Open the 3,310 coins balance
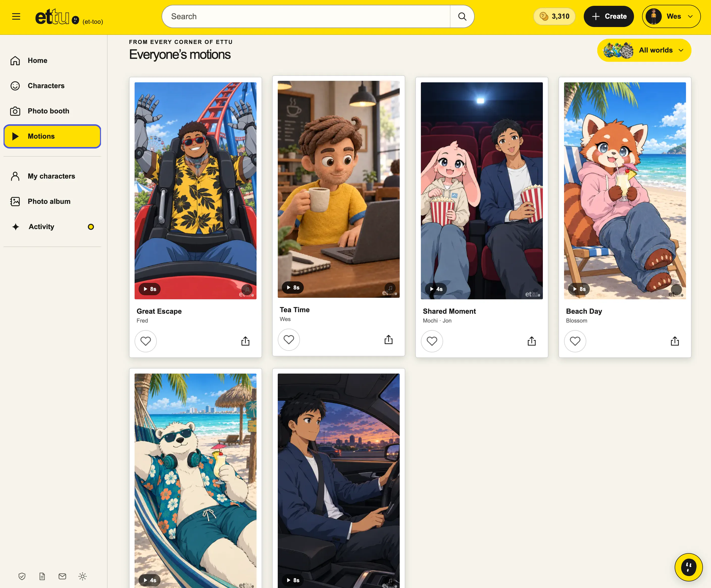This screenshot has width=711, height=588. pyautogui.click(x=554, y=16)
